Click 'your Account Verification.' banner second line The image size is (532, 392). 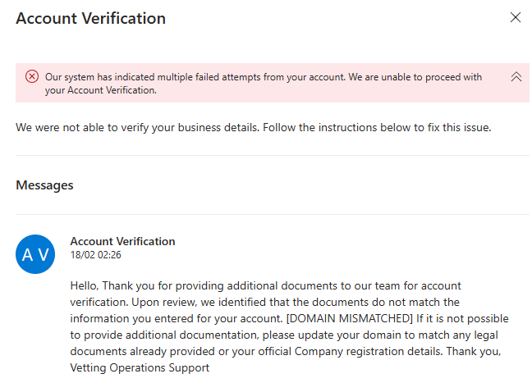(101, 90)
